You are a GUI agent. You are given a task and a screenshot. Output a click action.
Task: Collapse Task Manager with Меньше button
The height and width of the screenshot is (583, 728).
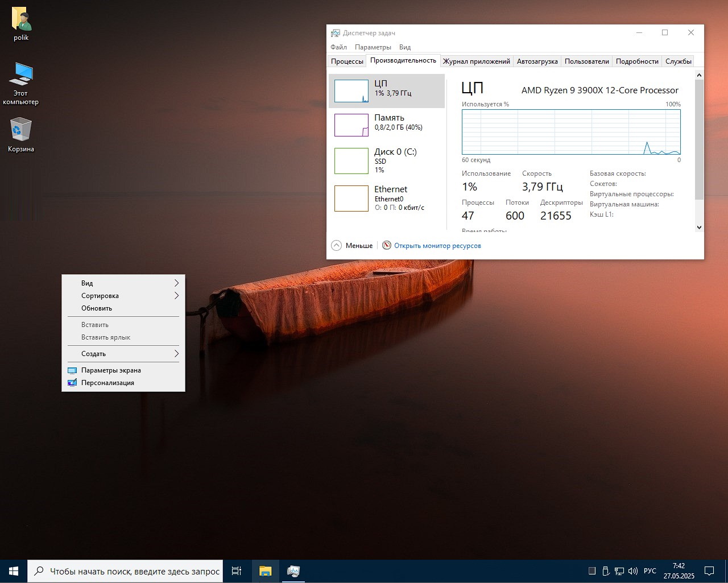click(x=352, y=246)
